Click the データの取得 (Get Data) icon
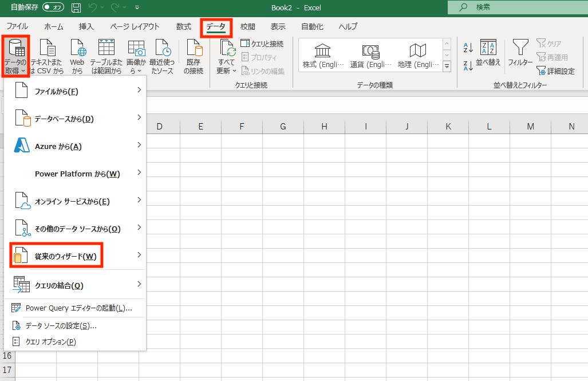Screen dimensions: 588x381 (x=17, y=48)
